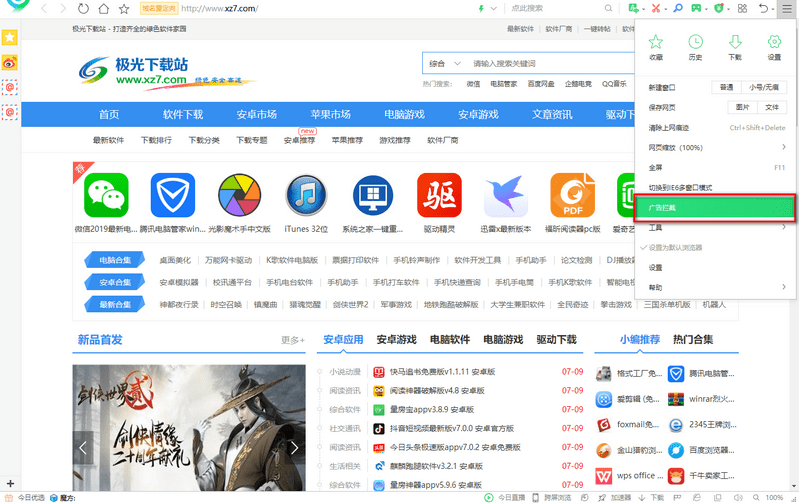Viewport: 799px width, 503px height.
Task: Click the 剑侠世界 banner image
Action: tap(189, 428)
